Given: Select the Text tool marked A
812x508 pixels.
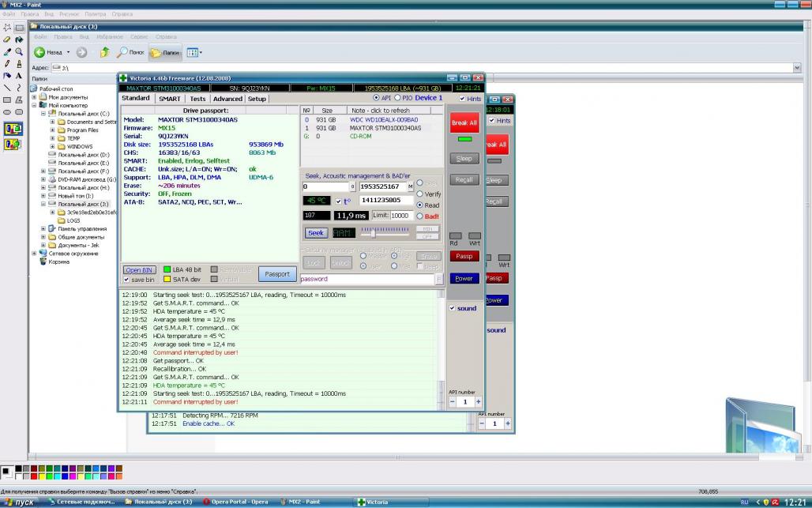Looking at the screenshot, I should (x=19, y=76).
